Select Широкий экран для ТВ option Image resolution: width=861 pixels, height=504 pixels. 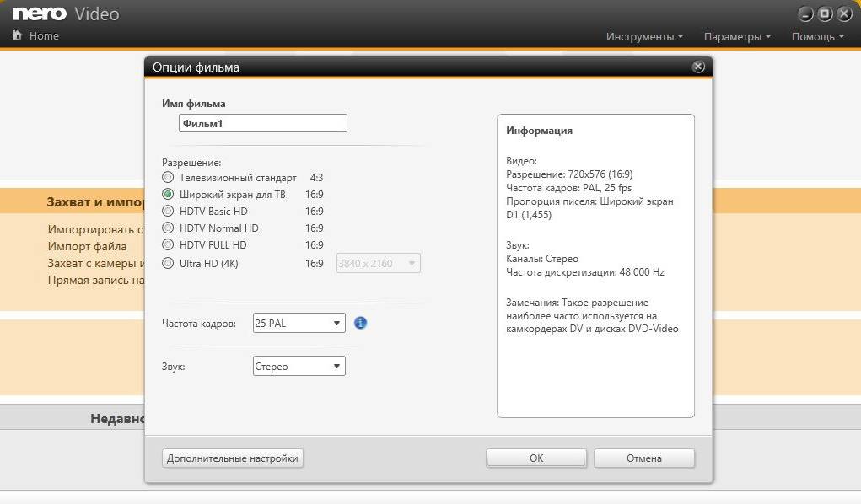pyautogui.click(x=168, y=194)
